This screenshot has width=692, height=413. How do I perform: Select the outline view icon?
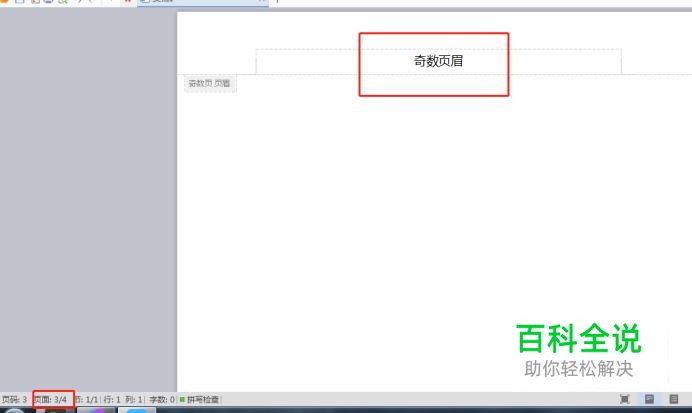point(673,399)
